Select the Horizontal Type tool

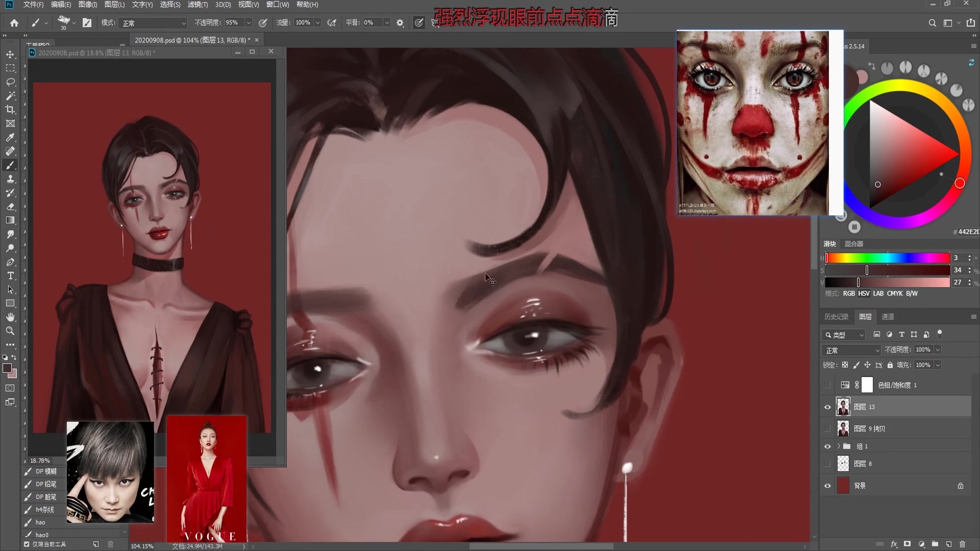click(x=10, y=276)
